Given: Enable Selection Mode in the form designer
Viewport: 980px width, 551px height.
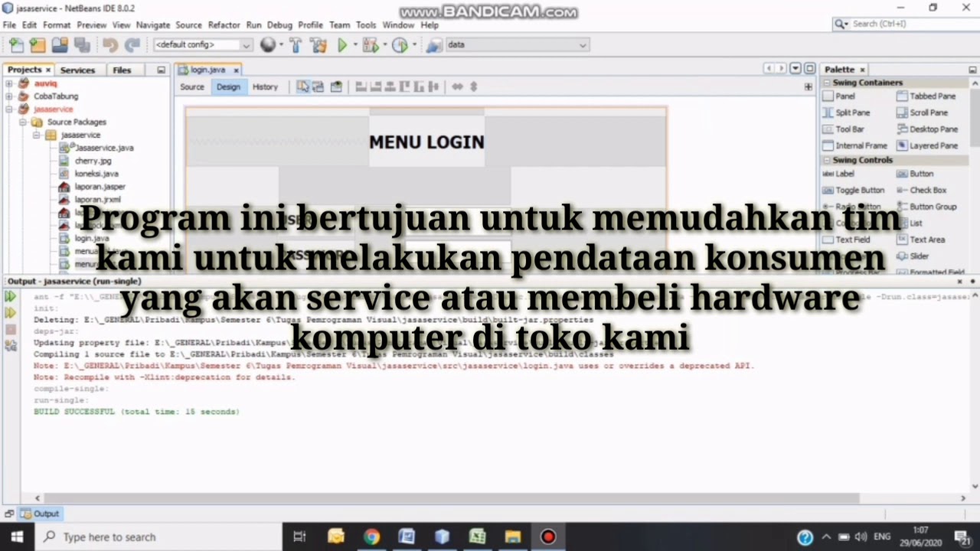Looking at the screenshot, I should 302,86.
